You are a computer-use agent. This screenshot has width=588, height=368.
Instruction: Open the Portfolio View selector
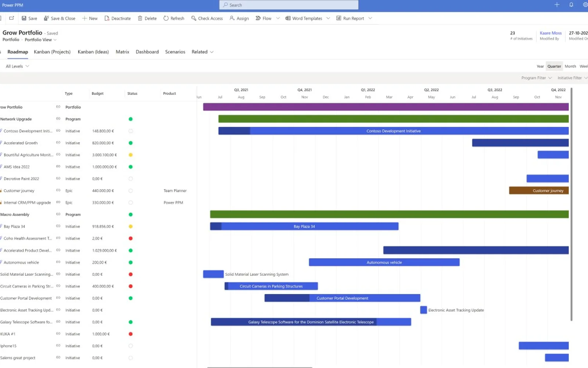coord(40,40)
